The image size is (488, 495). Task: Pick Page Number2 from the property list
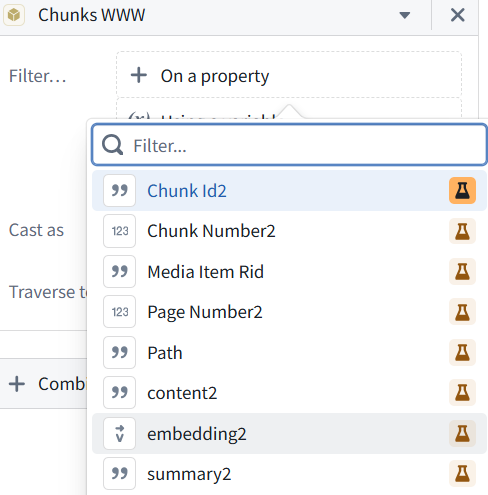[289, 312]
